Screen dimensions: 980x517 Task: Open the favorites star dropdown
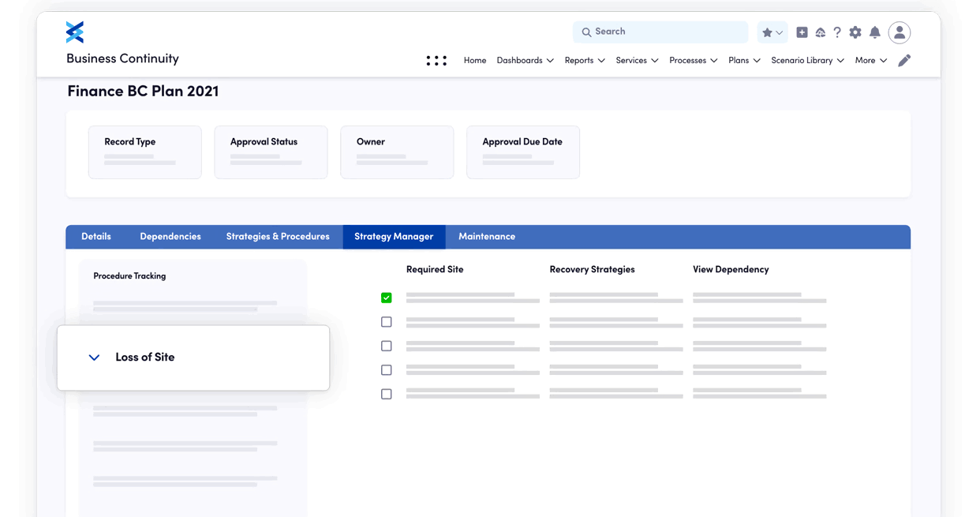pos(772,32)
